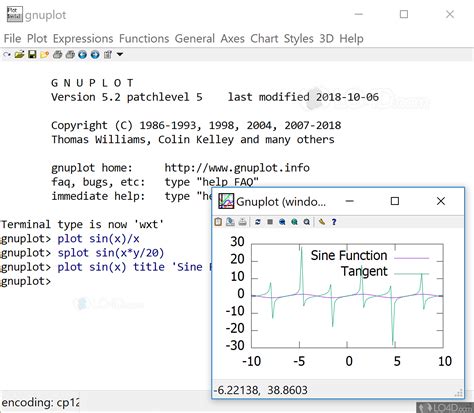Click "Terminal type is now 'wxt'" text

pyautogui.click(x=82, y=224)
